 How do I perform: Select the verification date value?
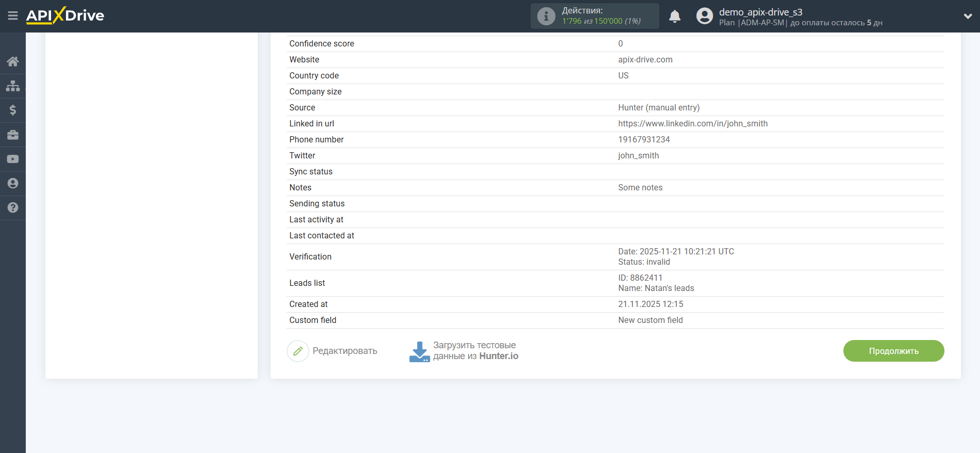[676, 252]
